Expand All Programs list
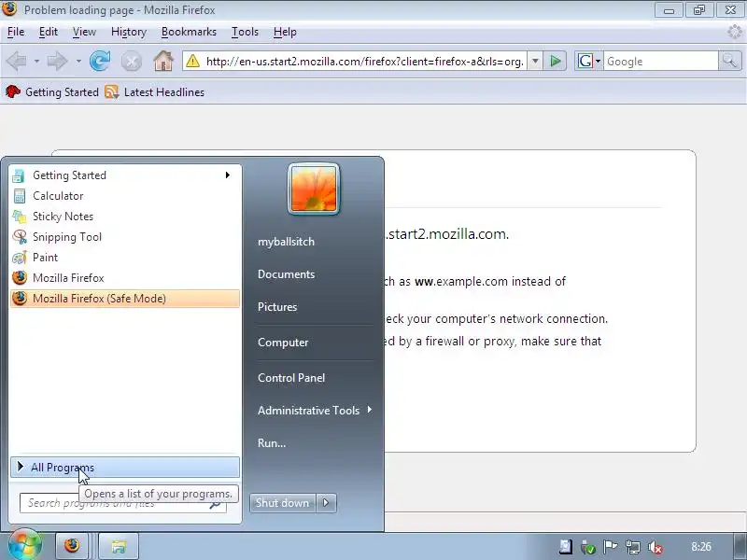Image resolution: width=747 pixels, height=560 pixels. (125, 468)
